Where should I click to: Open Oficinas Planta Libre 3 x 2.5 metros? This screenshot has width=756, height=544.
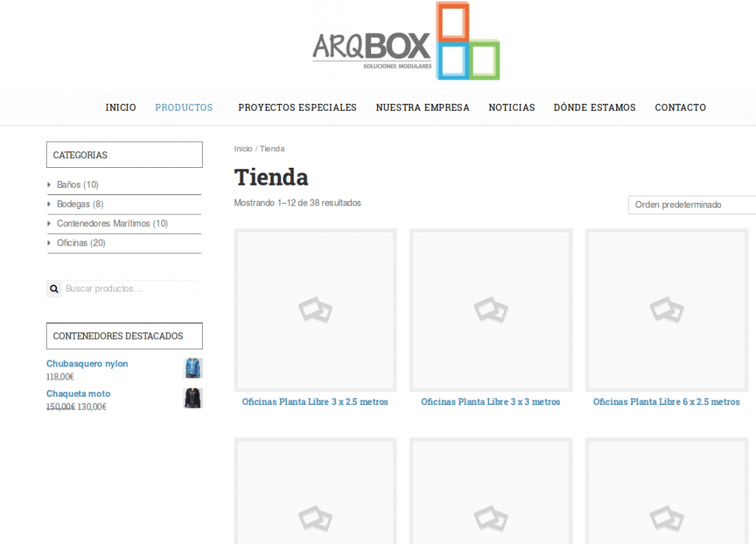coord(315,402)
